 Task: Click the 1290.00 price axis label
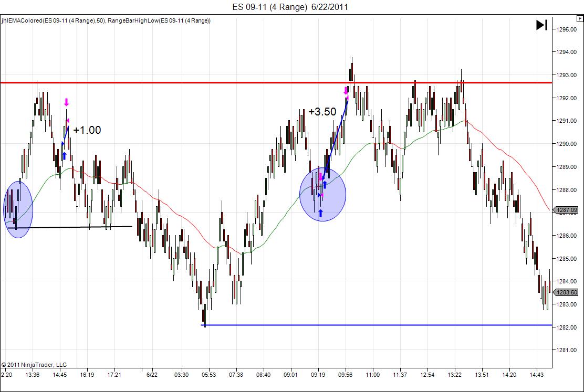567,144
